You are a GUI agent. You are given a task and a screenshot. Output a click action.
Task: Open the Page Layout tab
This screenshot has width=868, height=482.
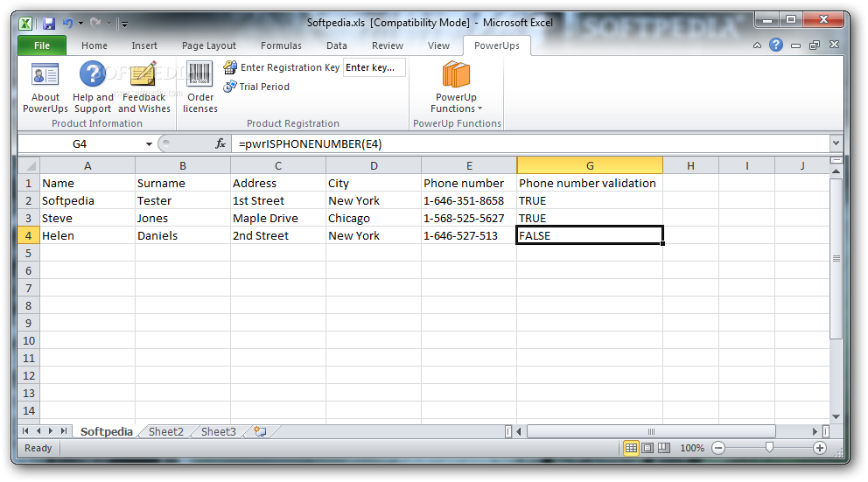(209, 45)
